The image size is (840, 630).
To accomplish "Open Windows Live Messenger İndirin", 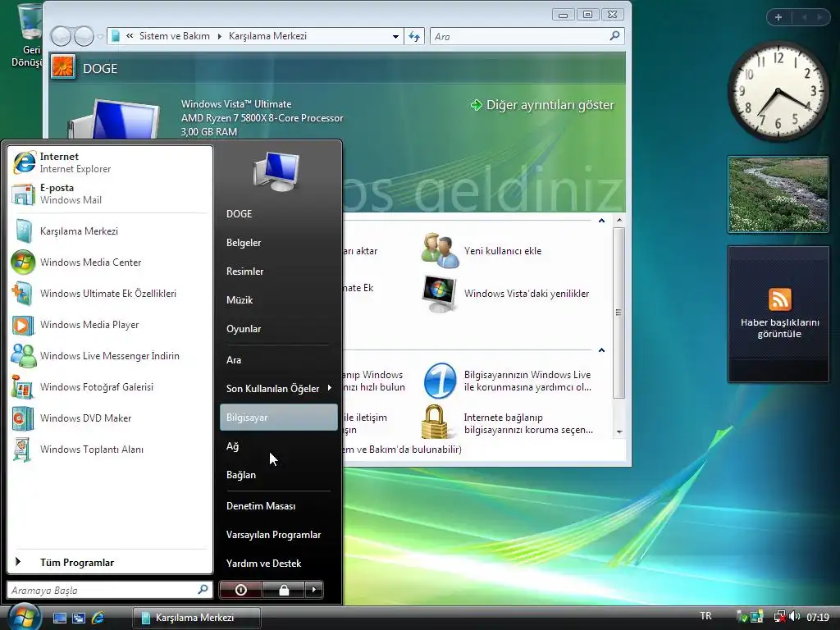I will (110, 356).
